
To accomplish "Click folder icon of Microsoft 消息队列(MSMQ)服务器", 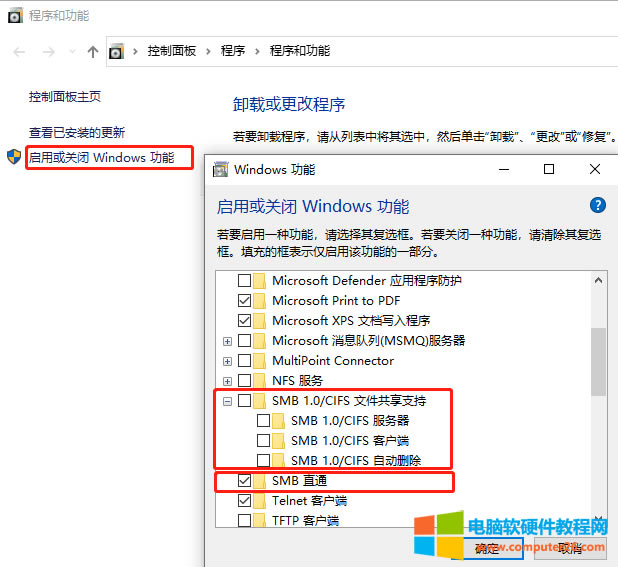I will point(259,340).
